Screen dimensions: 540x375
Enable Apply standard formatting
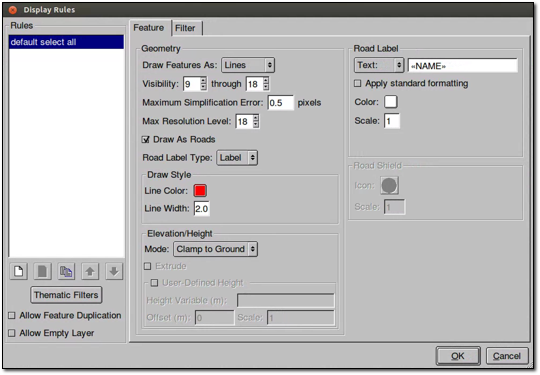(x=358, y=83)
